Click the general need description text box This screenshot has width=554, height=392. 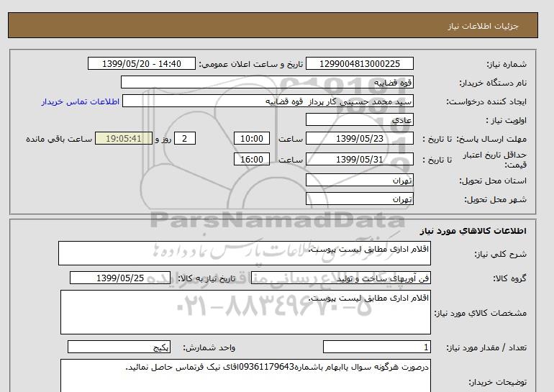click(245, 253)
